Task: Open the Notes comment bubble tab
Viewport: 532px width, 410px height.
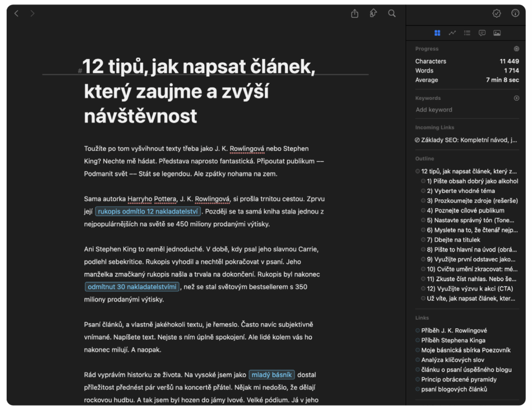Action: click(x=482, y=33)
